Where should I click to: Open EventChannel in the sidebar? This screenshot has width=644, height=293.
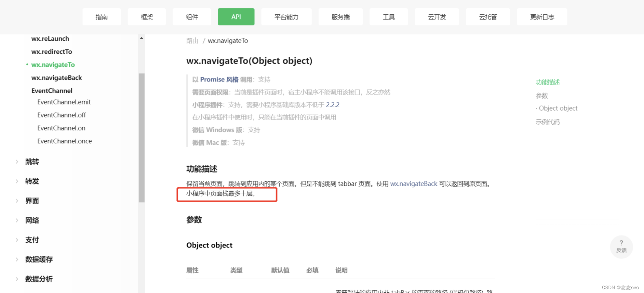52,91
